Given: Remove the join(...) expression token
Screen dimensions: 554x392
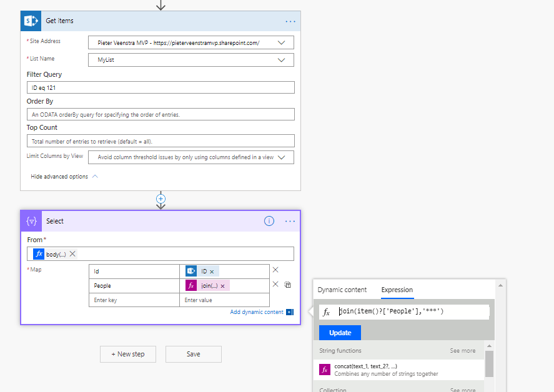Looking at the screenshot, I should [x=222, y=286].
